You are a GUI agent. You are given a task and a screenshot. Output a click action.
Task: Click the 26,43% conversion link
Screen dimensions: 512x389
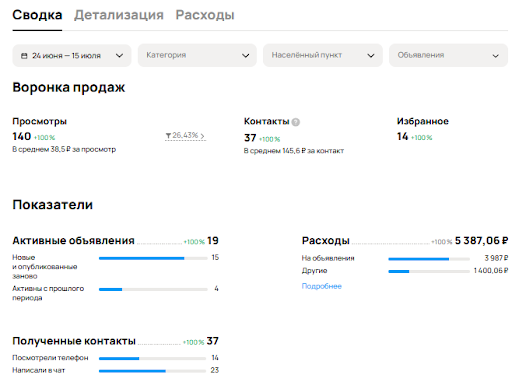tap(185, 136)
